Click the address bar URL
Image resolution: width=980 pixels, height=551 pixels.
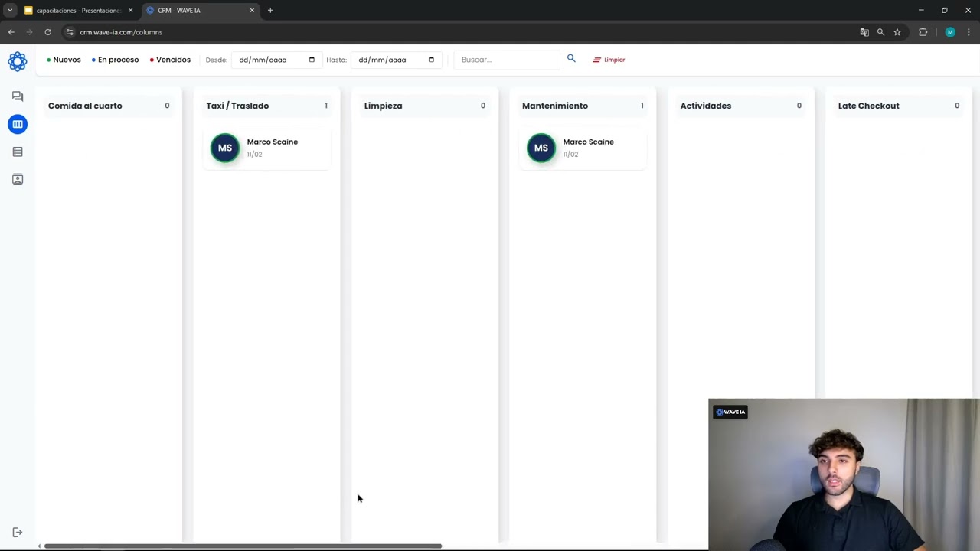pyautogui.click(x=121, y=32)
